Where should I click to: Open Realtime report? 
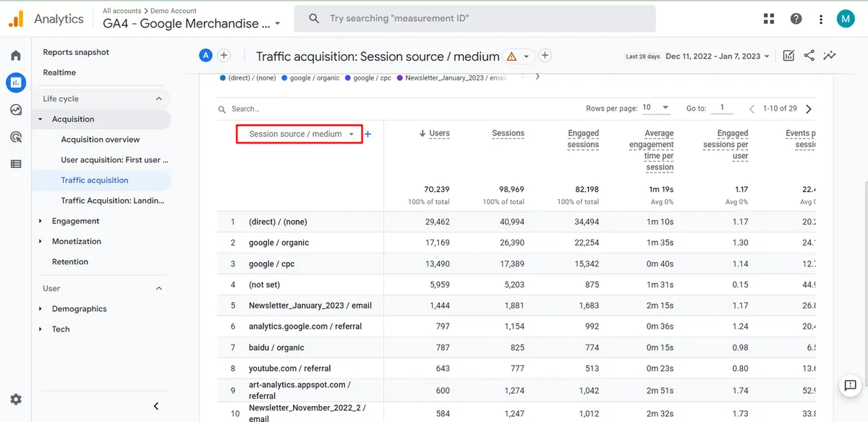[59, 72]
